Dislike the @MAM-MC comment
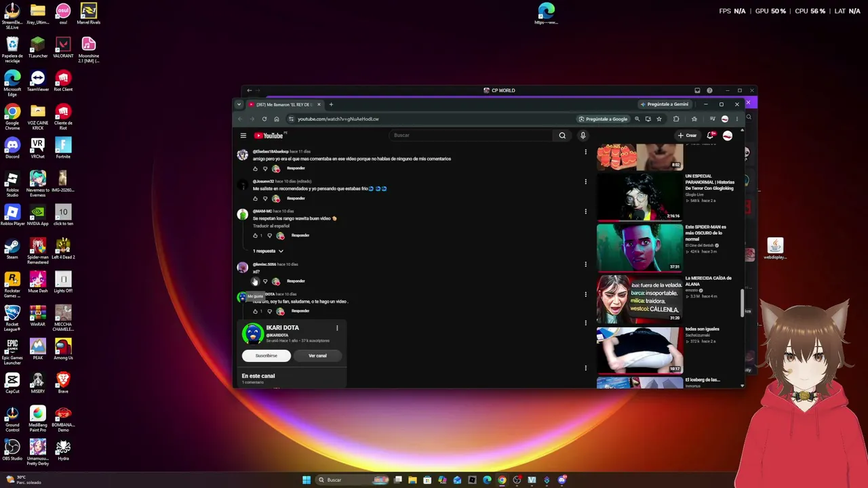This screenshot has height=488, width=868. tap(269, 236)
